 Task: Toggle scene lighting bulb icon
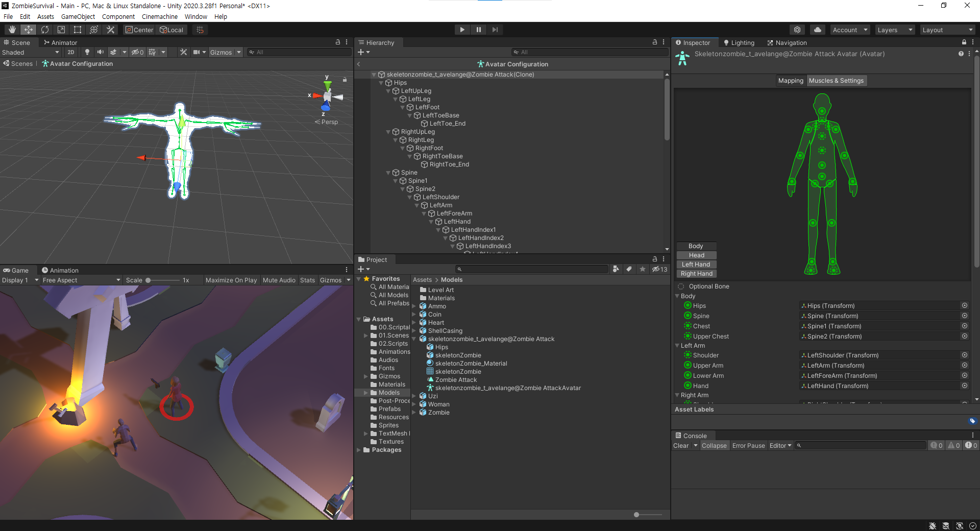click(87, 52)
